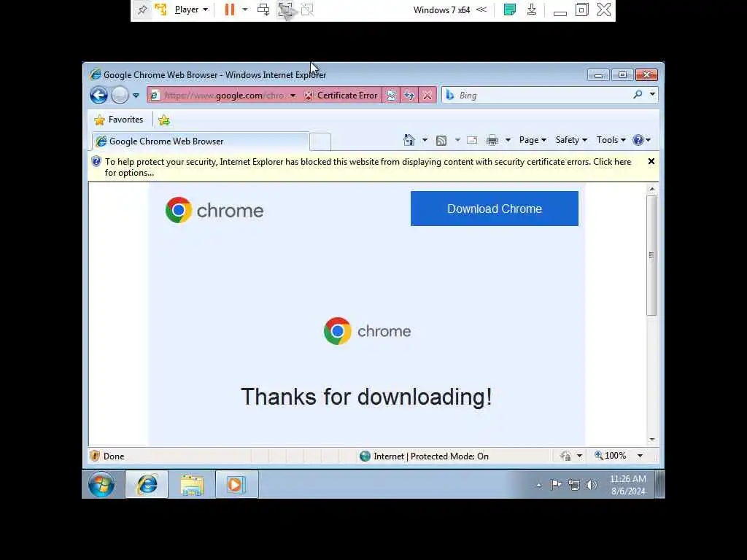Viewport: 747px width, 560px height.
Task: Dismiss the yellow security information bar
Action: coord(651,161)
